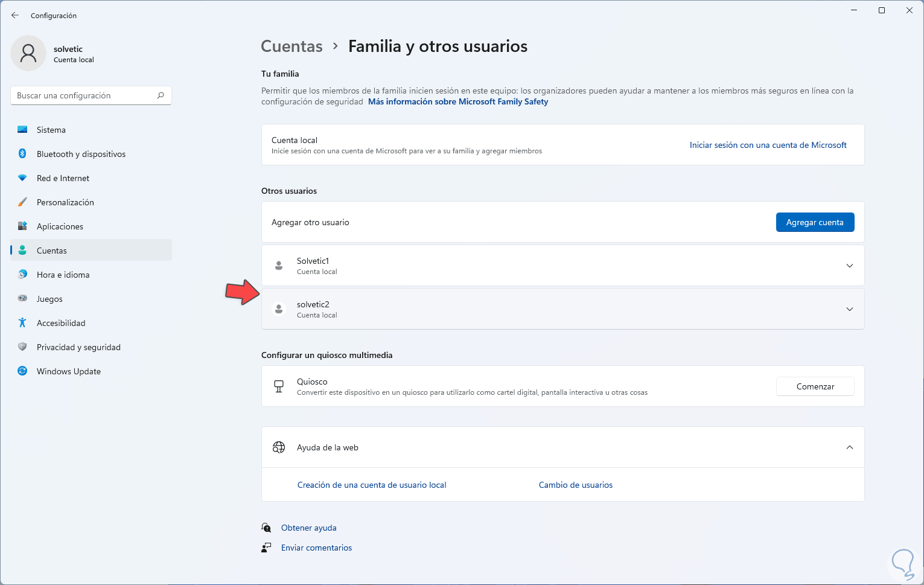Open Sistema in the sidebar
924x585 pixels.
tap(51, 130)
